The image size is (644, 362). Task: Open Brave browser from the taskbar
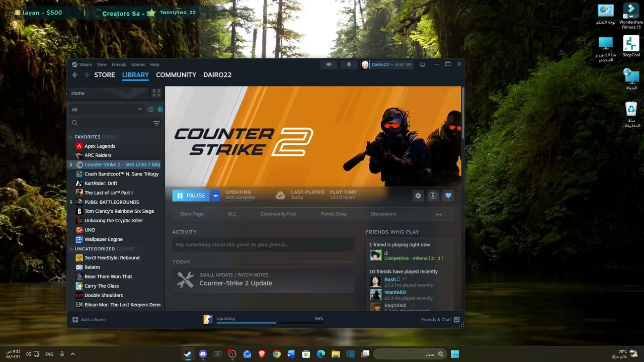coord(262,354)
